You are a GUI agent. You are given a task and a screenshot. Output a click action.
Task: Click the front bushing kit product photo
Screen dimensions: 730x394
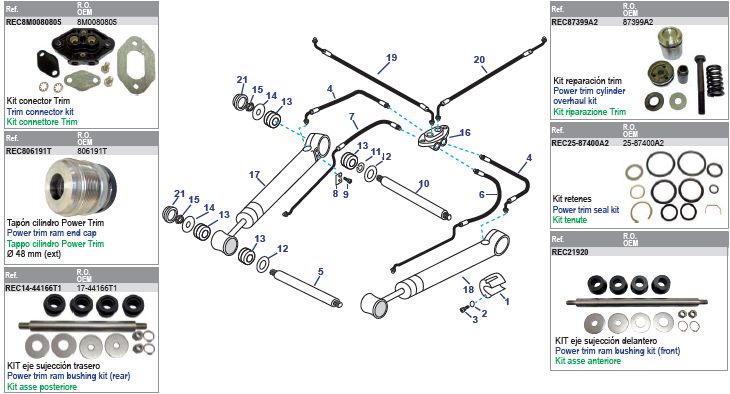[637, 304]
